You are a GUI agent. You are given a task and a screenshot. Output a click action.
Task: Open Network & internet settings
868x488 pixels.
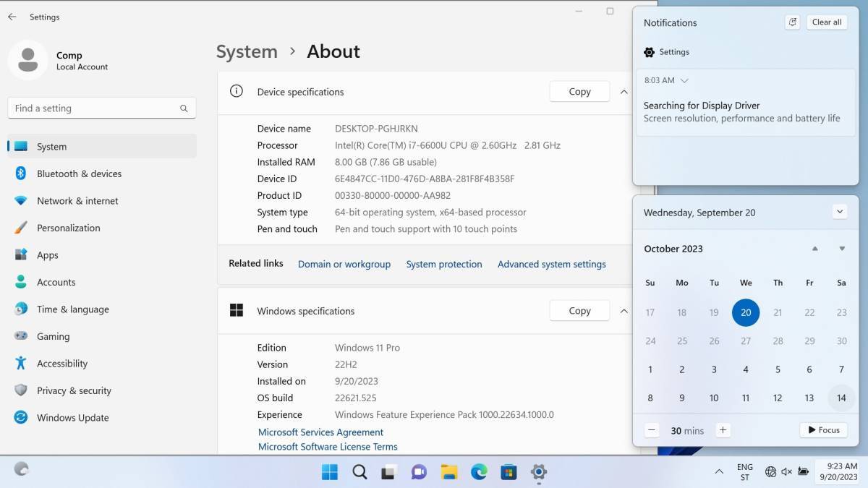[102, 201]
